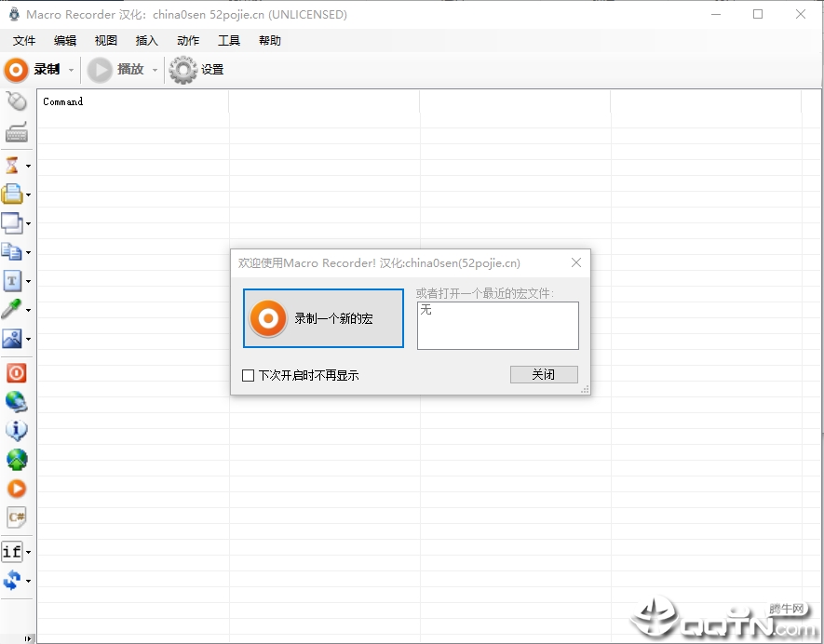Open the 文件 menu
The height and width of the screenshot is (644, 824).
tap(24, 40)
